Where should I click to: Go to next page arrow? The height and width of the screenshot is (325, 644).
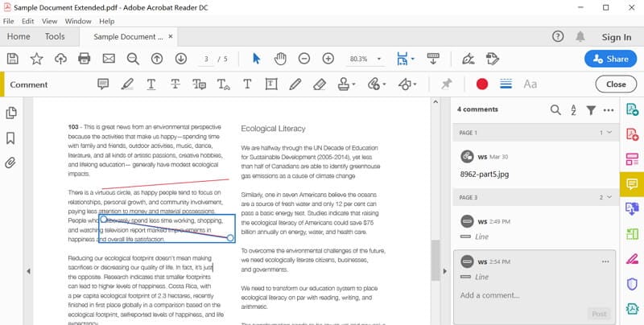(180, 59)
